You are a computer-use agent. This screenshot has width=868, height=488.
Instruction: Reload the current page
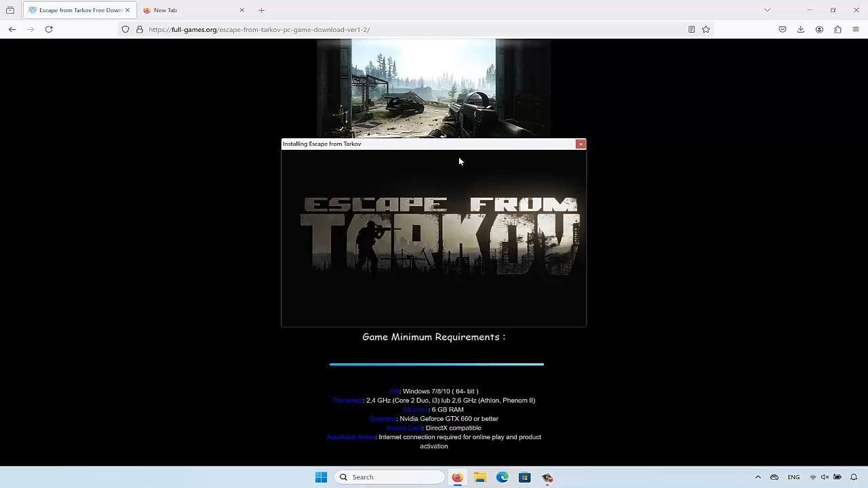coord(49,29)
